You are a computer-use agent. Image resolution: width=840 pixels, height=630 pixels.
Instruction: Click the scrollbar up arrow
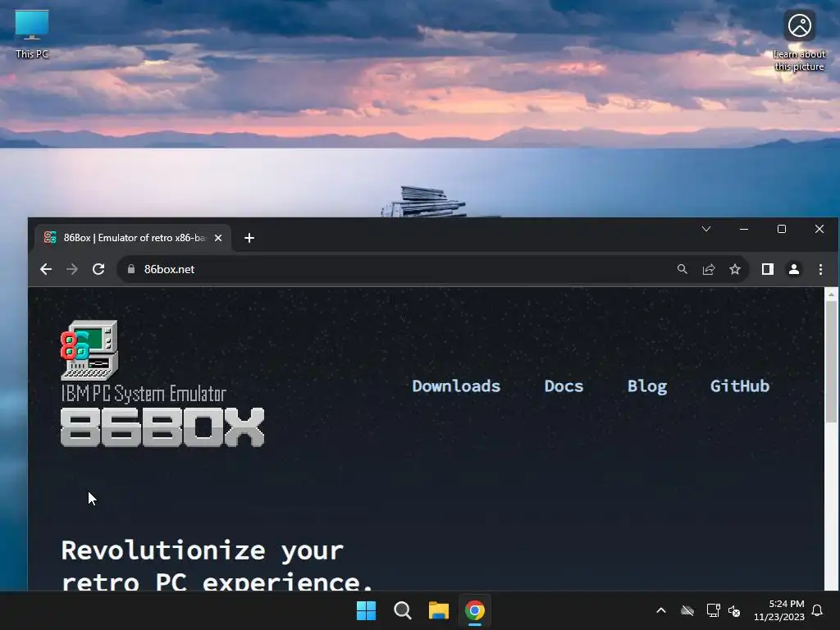click(831, 294)
